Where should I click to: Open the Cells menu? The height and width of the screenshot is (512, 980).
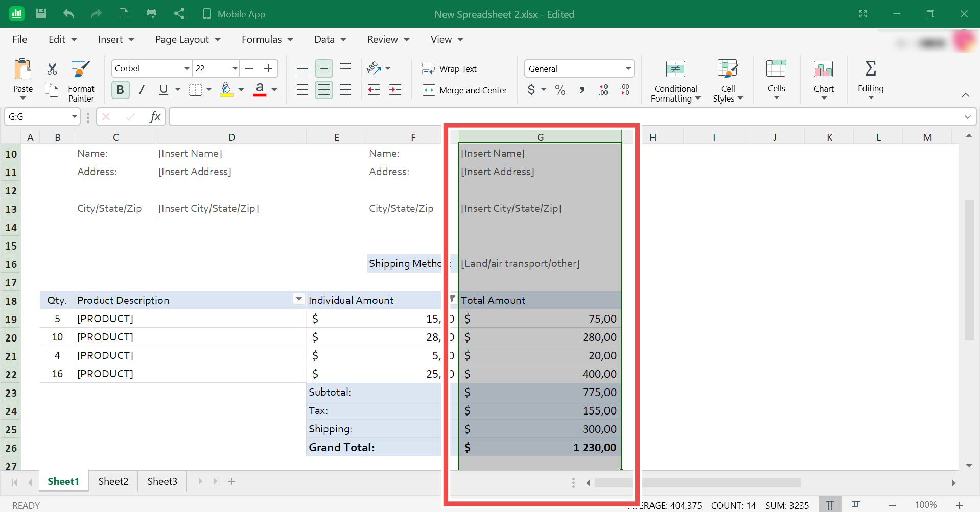pos(776,80)
